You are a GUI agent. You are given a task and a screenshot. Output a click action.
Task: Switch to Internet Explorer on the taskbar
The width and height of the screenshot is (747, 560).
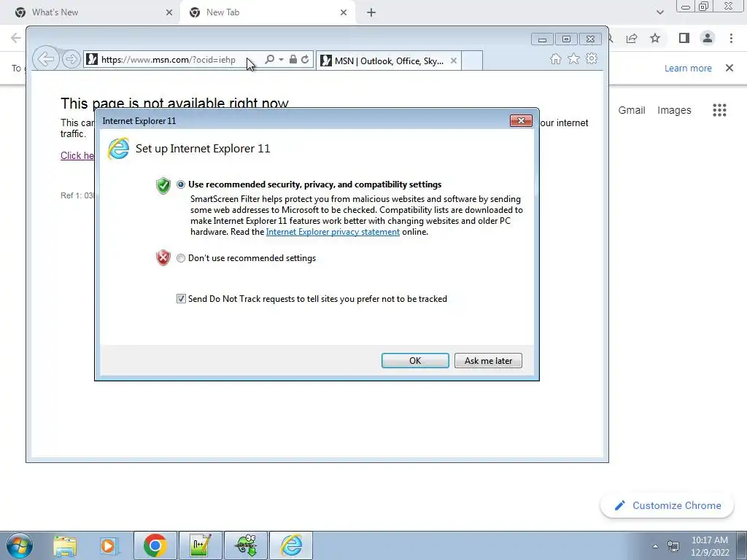[291, 545]
